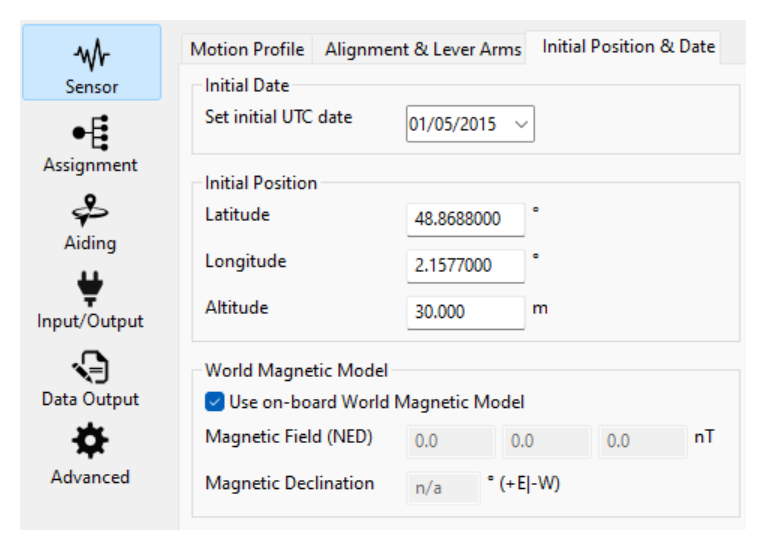Viewport: 766px width, 550px height.
Task: Click the Aiding label in the sidebar
Action: coord(90,243)
